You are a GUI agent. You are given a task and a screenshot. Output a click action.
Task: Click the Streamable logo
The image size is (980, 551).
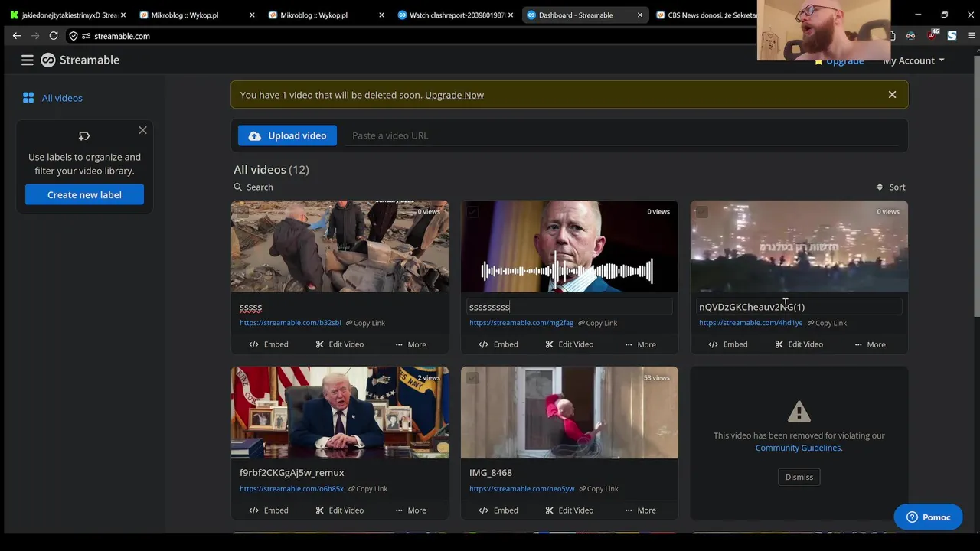pyautogui.click(x=80, y=60)
